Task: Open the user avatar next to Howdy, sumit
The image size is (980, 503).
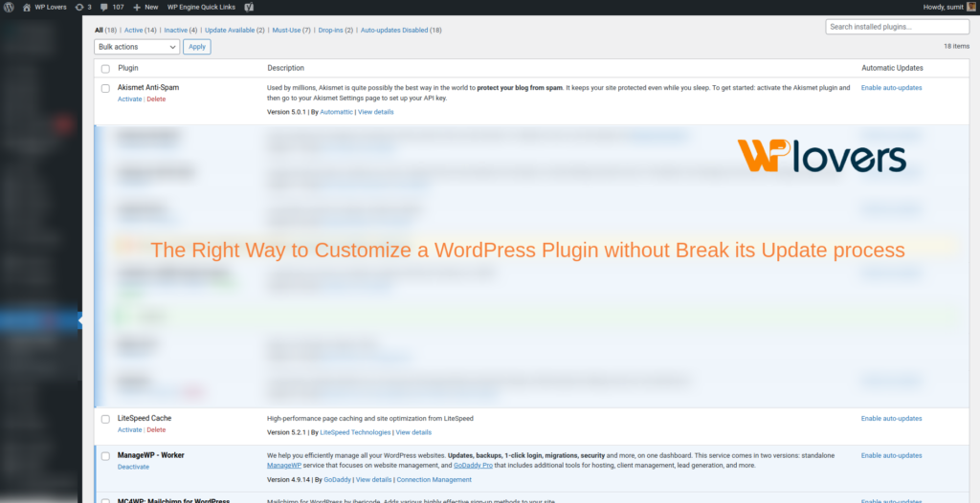Action: point(970,7)
